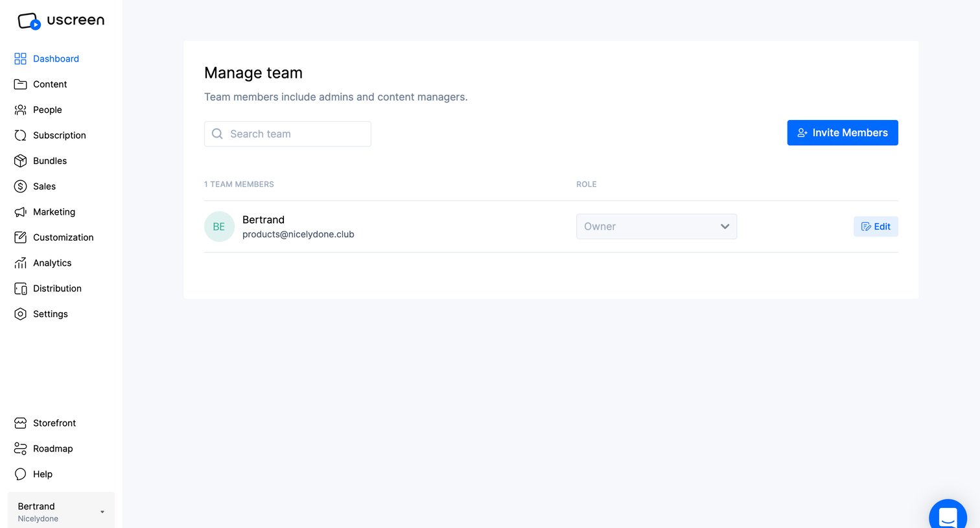Visit the Storefront link label
The image size is (980, 528).
[x=54, y=423]
